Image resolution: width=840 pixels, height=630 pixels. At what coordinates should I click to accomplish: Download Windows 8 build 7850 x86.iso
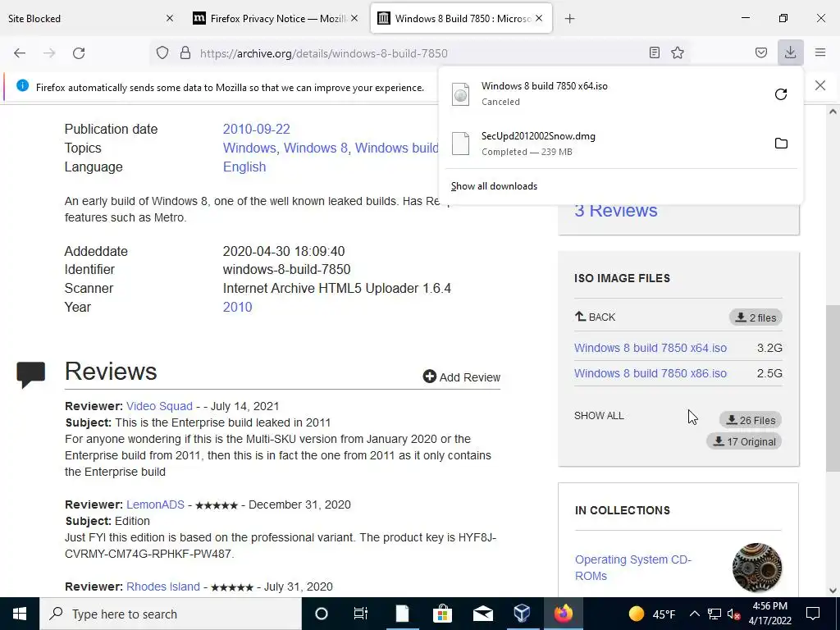651,373
